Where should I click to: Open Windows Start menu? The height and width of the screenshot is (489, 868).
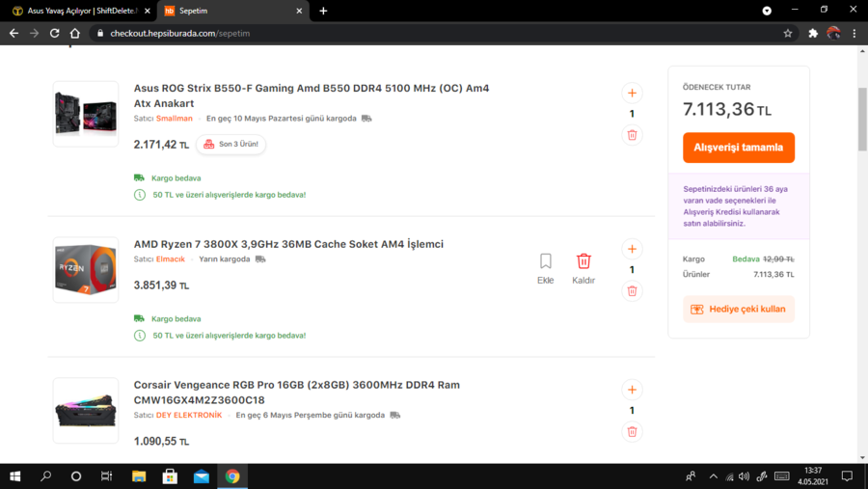(x=14, y=476)
